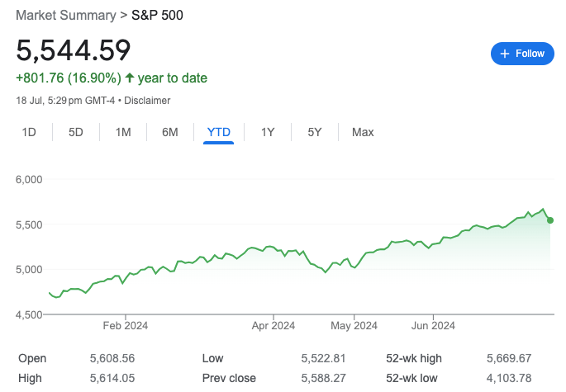Viewport: 566px width, 392px height.
Task: Click the green endpoint dot on chart
Action: pos(550,220)
